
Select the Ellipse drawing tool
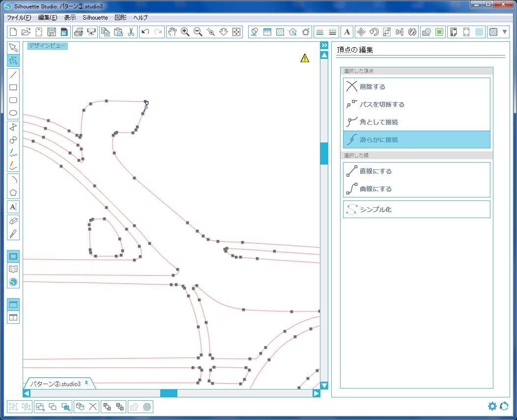pos(13,113)
